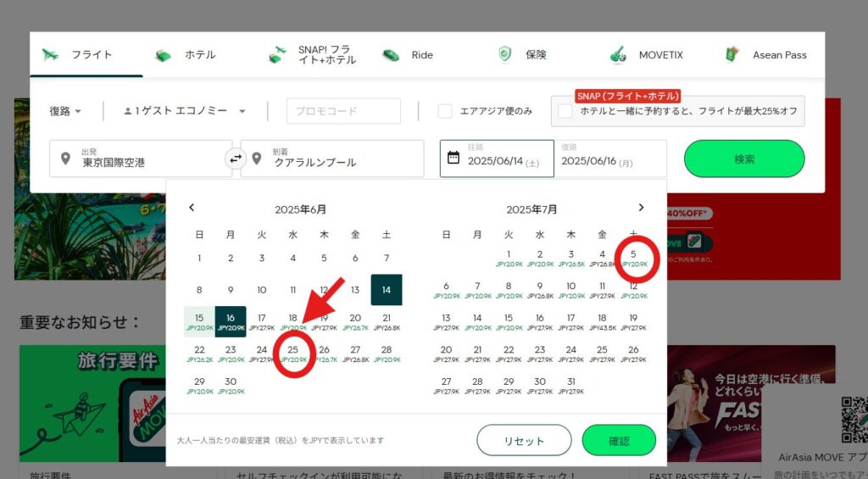Click the AirAsia MOVE app QR code
Image resolution: width=868 pixels, height=479 pixels.
coord(854,419)
